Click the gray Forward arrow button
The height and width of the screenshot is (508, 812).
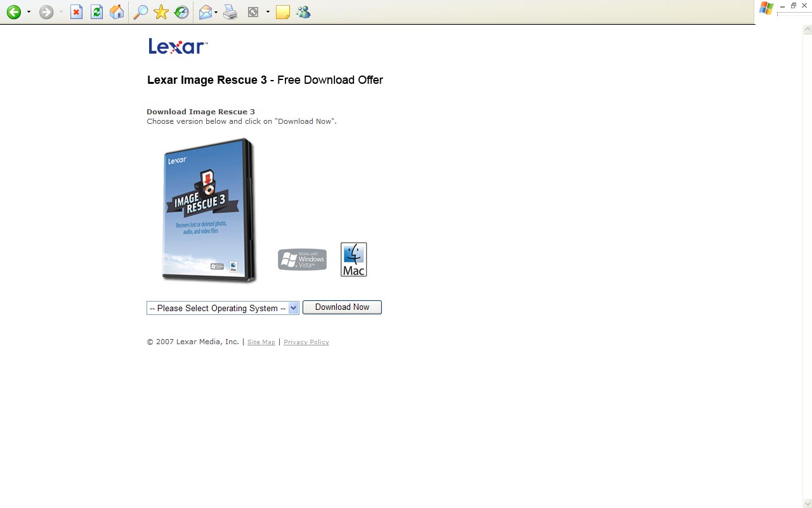[46, 12]
